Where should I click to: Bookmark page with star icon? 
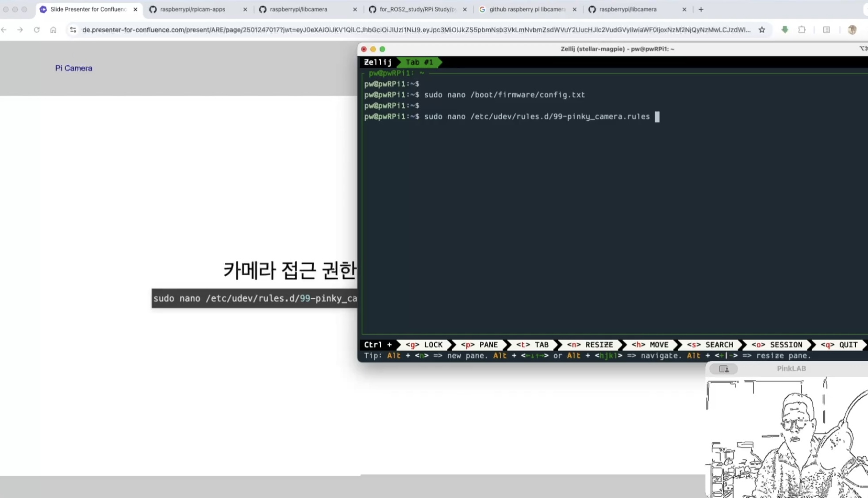762,30
